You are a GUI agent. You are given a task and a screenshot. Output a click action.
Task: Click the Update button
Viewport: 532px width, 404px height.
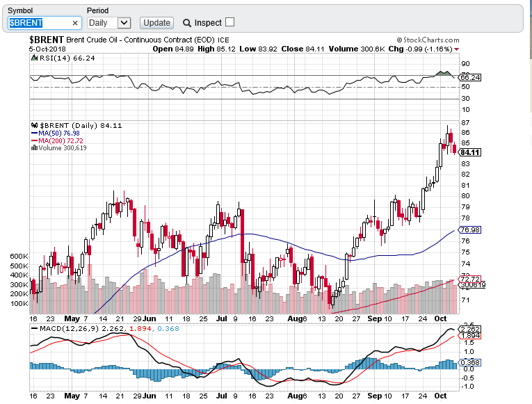click(156, 23)
